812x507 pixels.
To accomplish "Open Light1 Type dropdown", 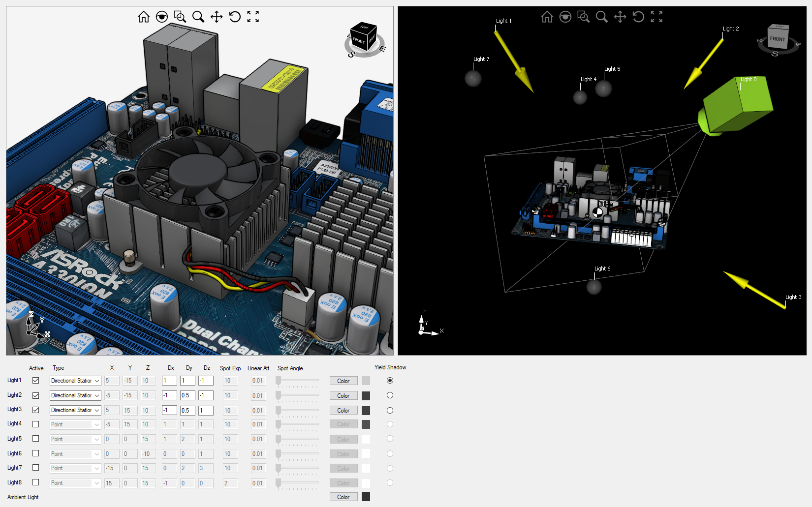I will point(75,381).
